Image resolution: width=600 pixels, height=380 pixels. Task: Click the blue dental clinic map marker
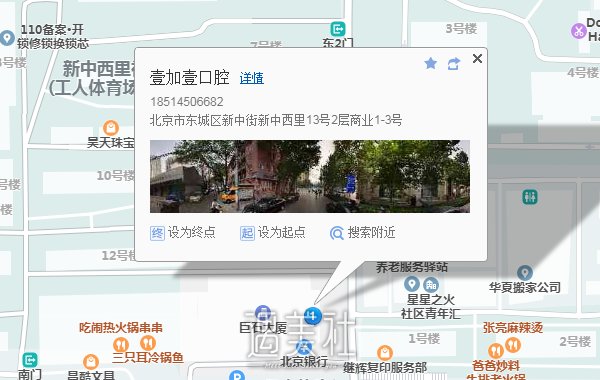point(313,316)
